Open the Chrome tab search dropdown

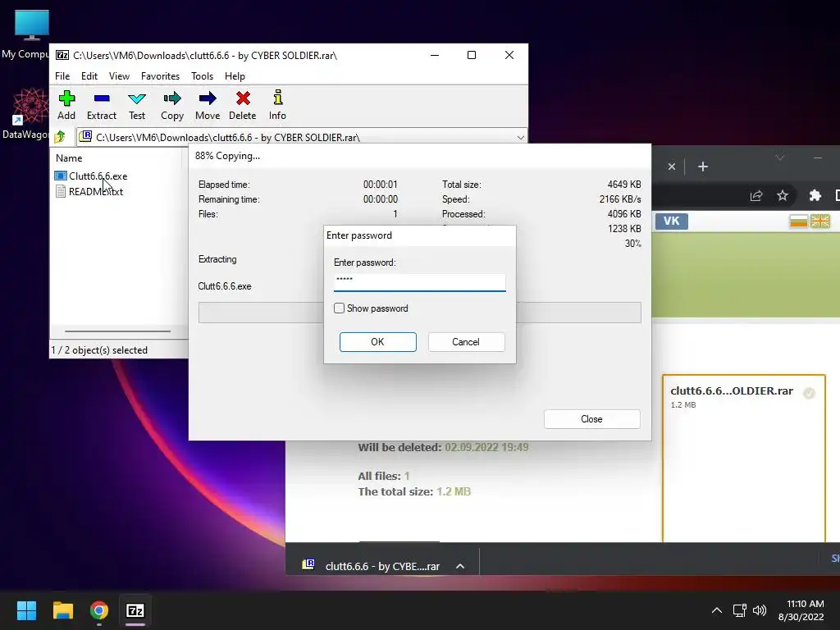[x=779, y=157]
